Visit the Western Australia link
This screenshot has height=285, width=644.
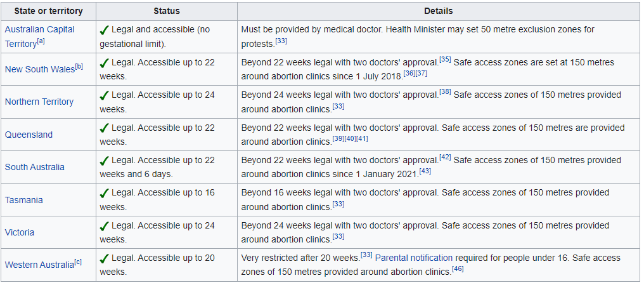tap(39, 265)
